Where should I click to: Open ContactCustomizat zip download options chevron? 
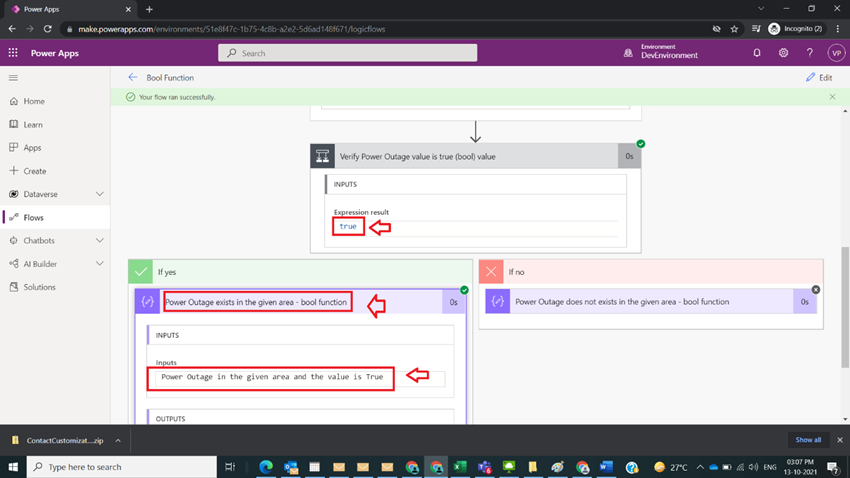[118, 441]
